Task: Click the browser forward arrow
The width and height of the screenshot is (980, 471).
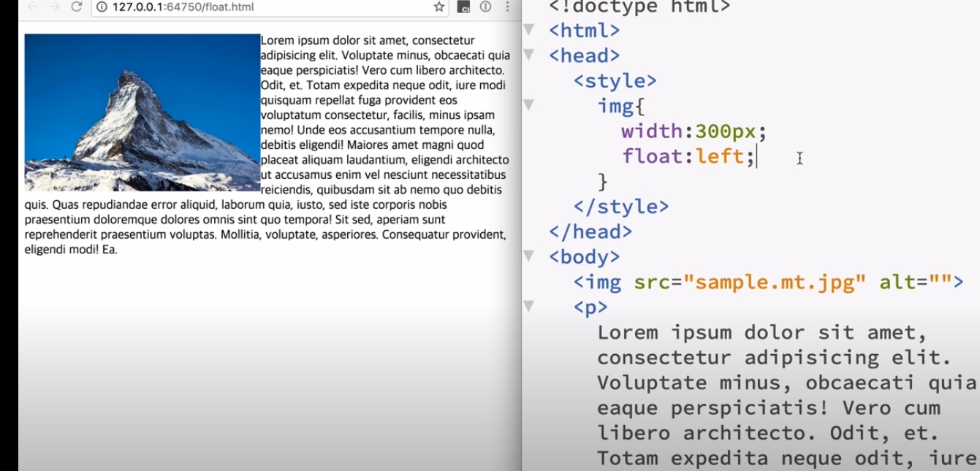Action: click(54, 7)
